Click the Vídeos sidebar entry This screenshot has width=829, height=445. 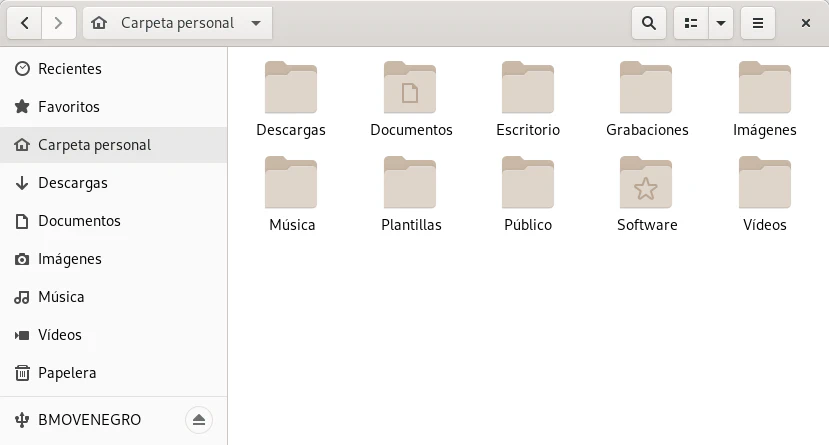(60, 335)
